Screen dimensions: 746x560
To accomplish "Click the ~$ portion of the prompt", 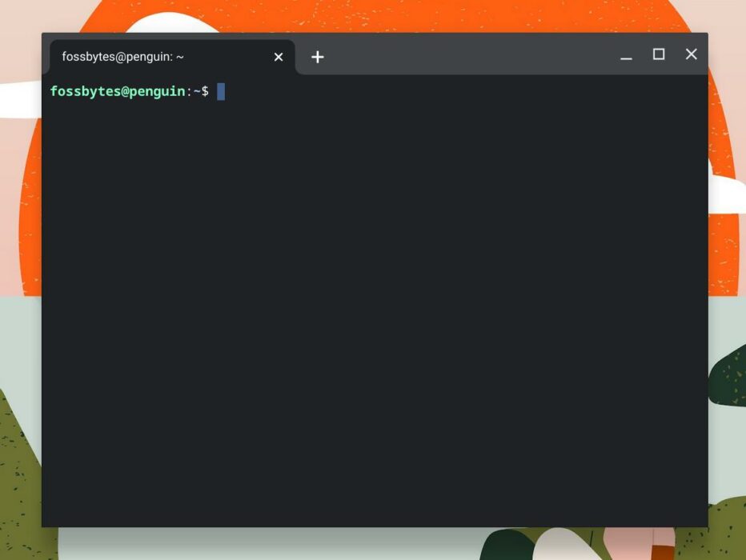I will pyautogui.click(x=200, y=91).
